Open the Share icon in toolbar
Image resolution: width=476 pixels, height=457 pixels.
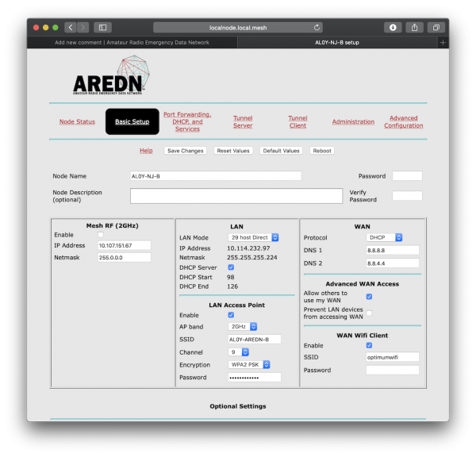pyautogui.click(x=414, y=28)
